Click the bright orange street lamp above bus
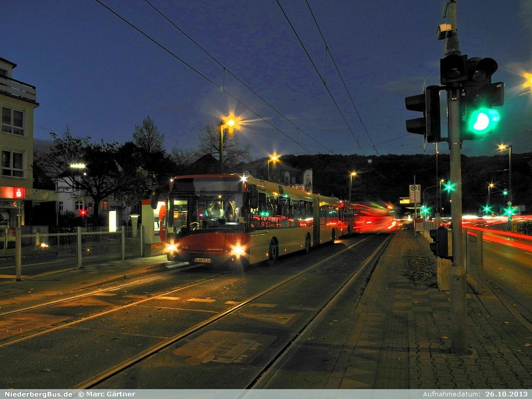This screenshot has height=399, width=532. click(230, 123)
